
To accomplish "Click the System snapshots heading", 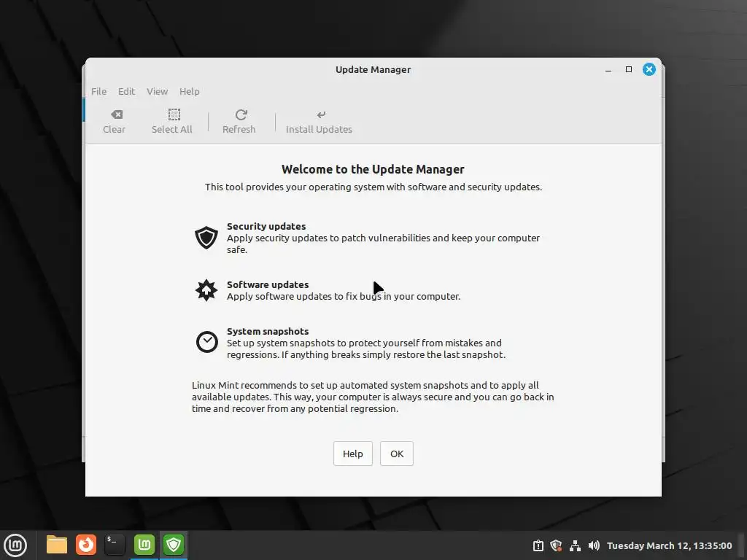I will pyautogui.click(x=268, y=332).
